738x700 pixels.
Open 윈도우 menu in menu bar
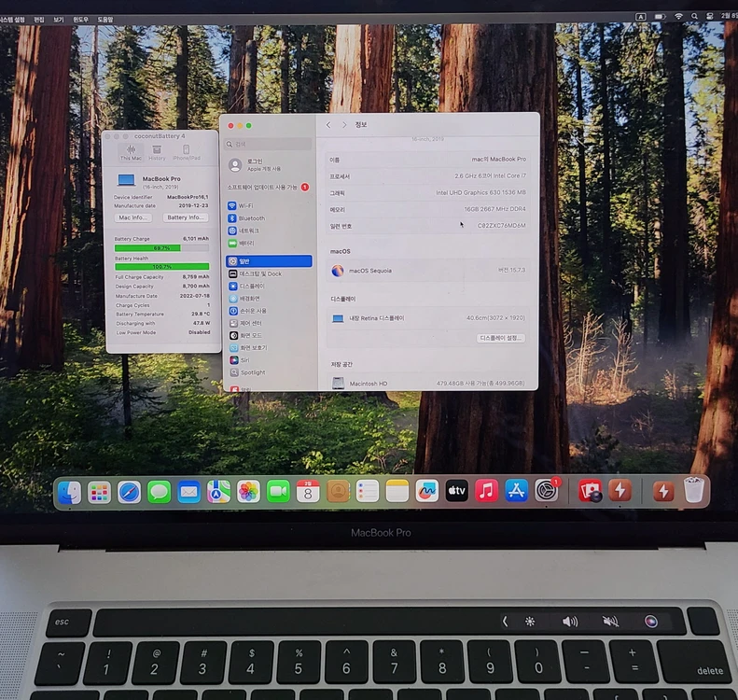tap(80, 20)
